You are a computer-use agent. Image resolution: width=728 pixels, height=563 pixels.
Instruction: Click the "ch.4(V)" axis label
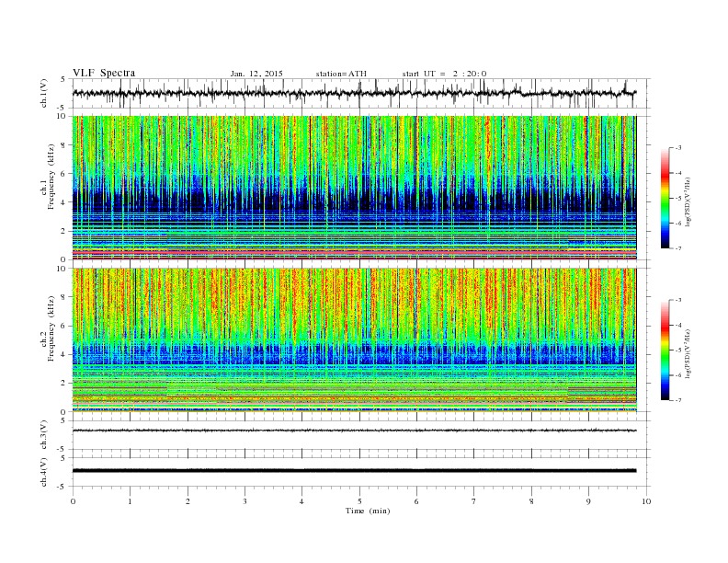pos(44,472)
